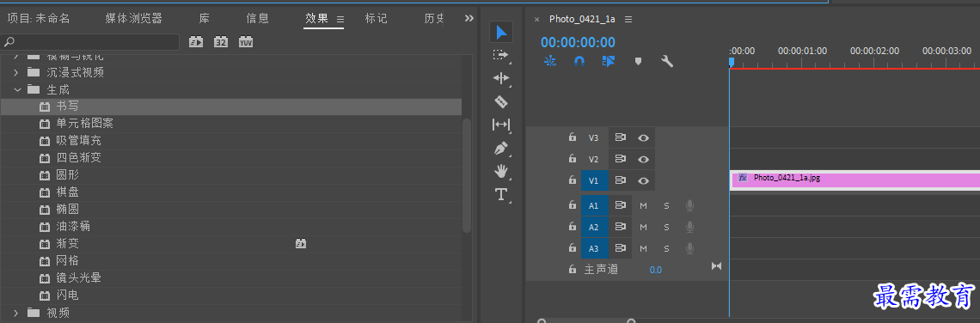This screenshot has width=980, height=323.
Task: Select the Razor tool
Action: click(x=501, y=101)
